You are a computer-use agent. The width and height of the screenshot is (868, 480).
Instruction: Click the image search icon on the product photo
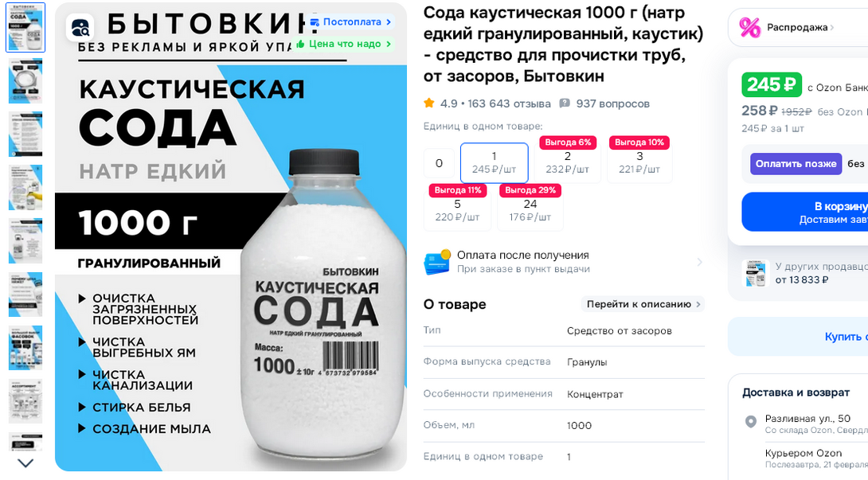point(80,27)
